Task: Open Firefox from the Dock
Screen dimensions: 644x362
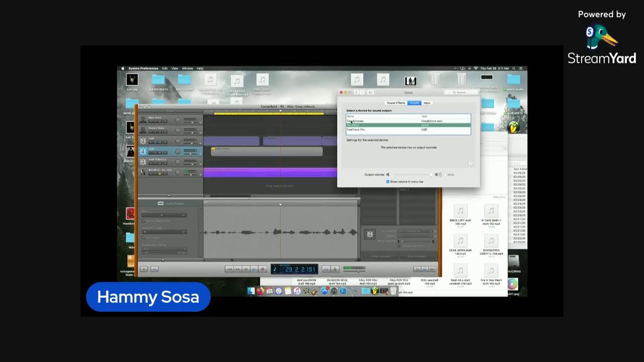Action: coord(260,291)
